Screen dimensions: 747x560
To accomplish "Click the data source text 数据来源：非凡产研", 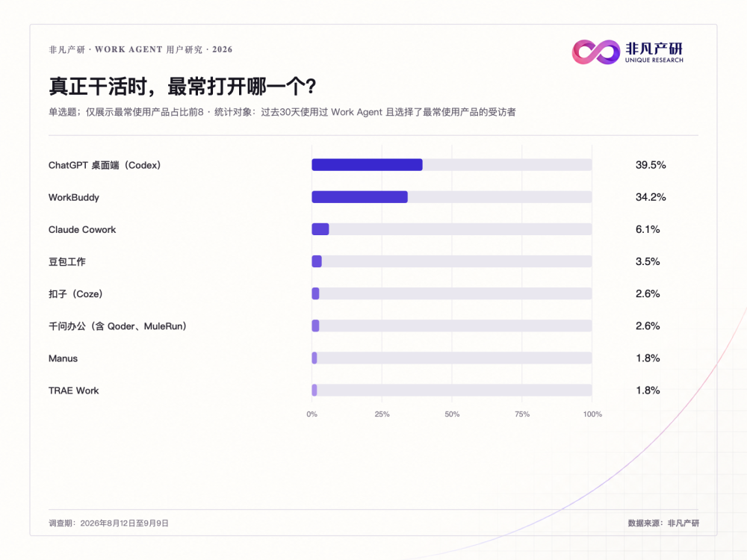I will (x=663, y=523).
